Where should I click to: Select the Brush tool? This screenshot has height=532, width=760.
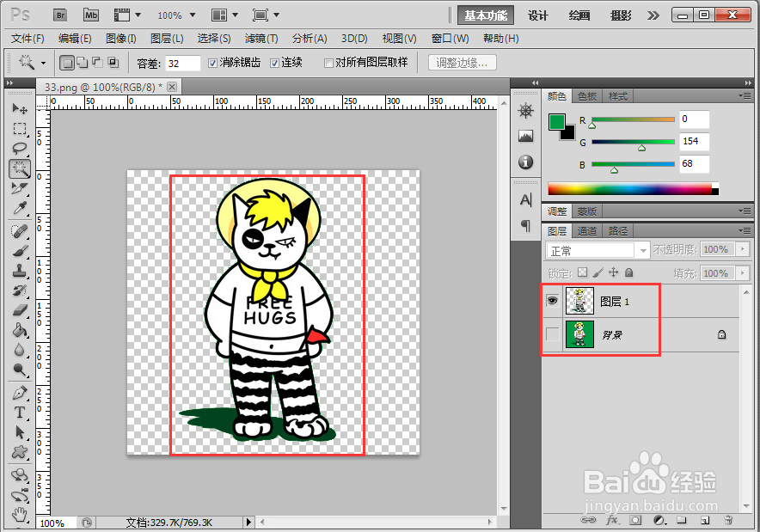pos(19,250)
